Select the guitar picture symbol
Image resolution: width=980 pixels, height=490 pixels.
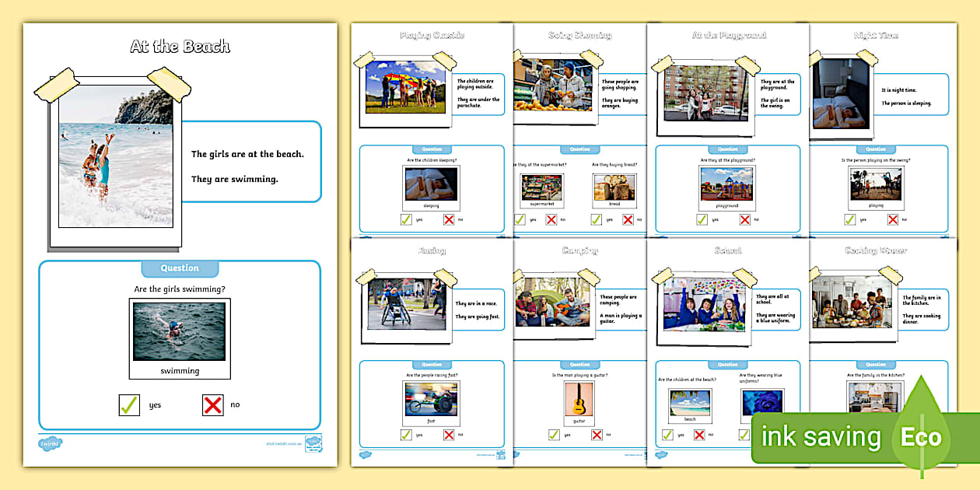pyautogui.click(x=579, y=401)
